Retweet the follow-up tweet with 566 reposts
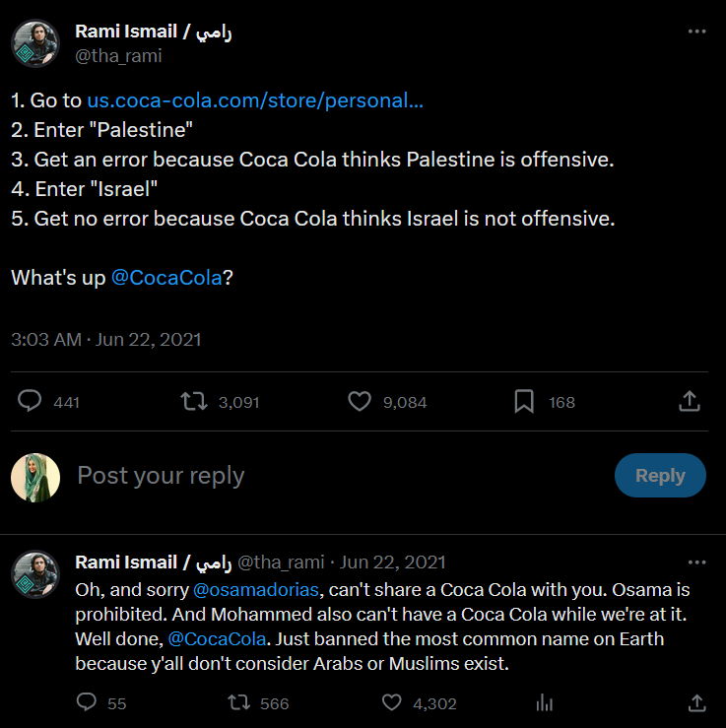This screenshot has width=726, height=728. pyautogui.click(x=238, y=702)
